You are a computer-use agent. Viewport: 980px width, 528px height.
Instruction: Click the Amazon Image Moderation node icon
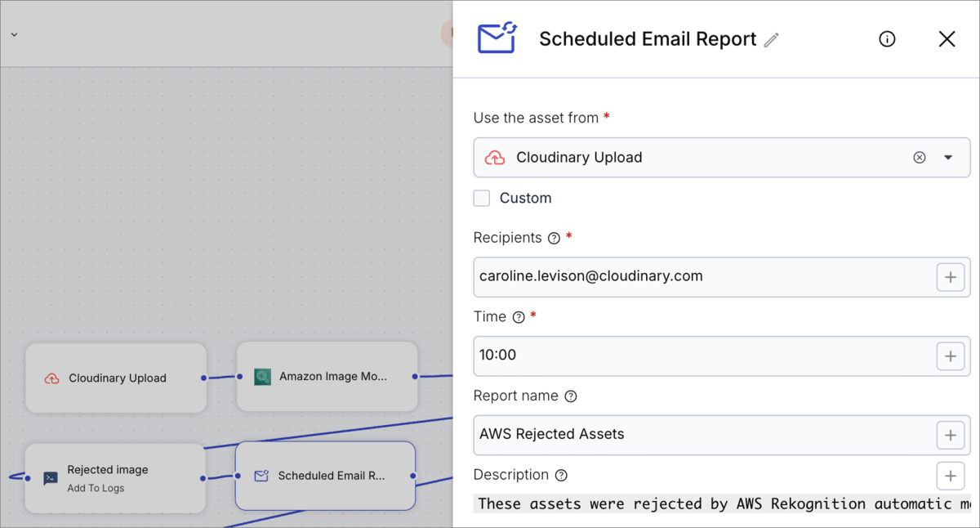[262, 377]
